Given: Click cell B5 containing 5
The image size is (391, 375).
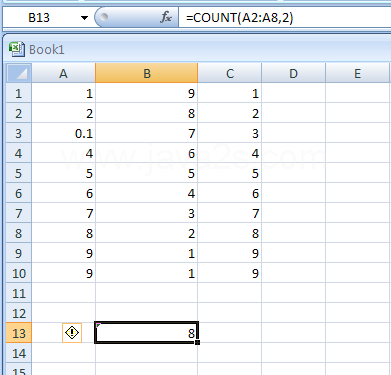Looking at the screenshot, I should click(x=147, y=173).
